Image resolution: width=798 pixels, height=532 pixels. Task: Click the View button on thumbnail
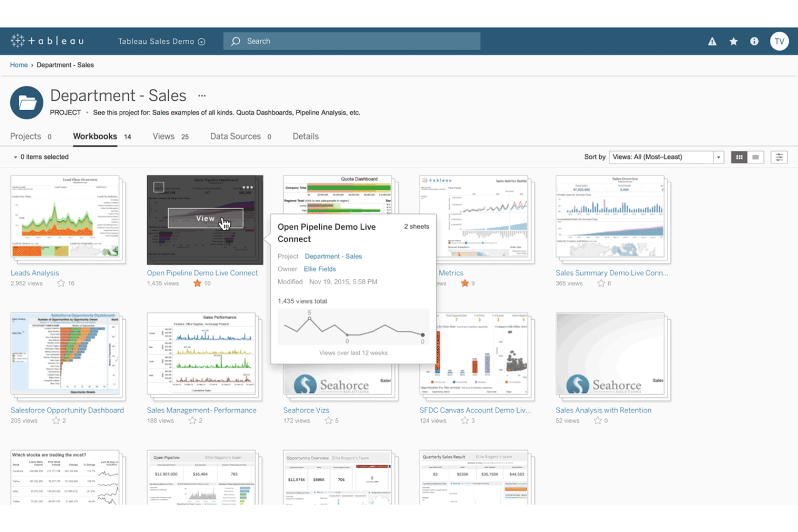pos(205,218)
